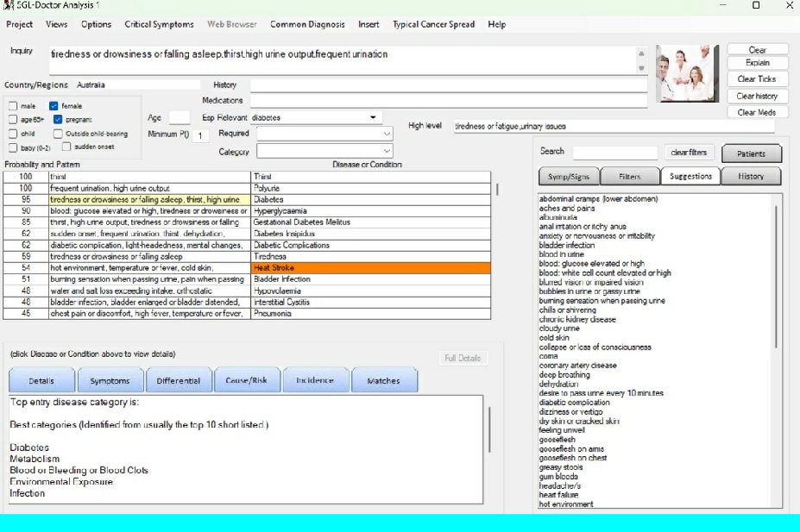Open the Differential tab
The width and height of the screenshot is (800, 532).
click(x=178, y=380)
